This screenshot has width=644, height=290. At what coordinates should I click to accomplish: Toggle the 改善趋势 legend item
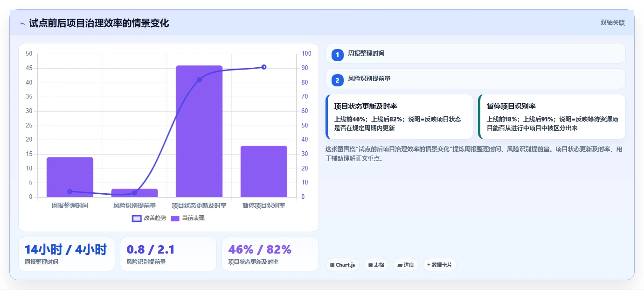pos(149,218)
